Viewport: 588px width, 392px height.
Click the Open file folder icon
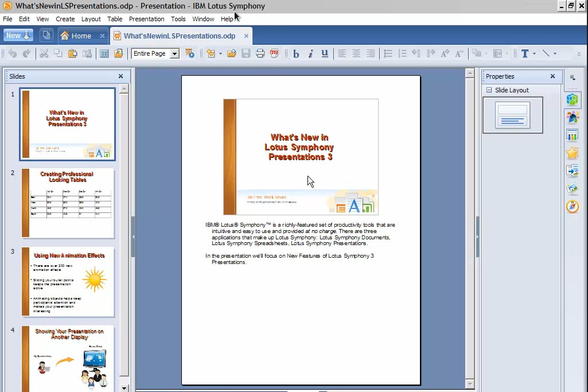pyautogui.click(x=232, y=53)
